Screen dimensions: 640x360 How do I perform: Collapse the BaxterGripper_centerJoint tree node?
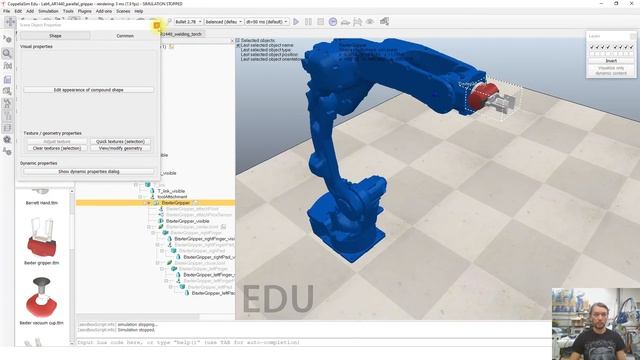(149, 227)
